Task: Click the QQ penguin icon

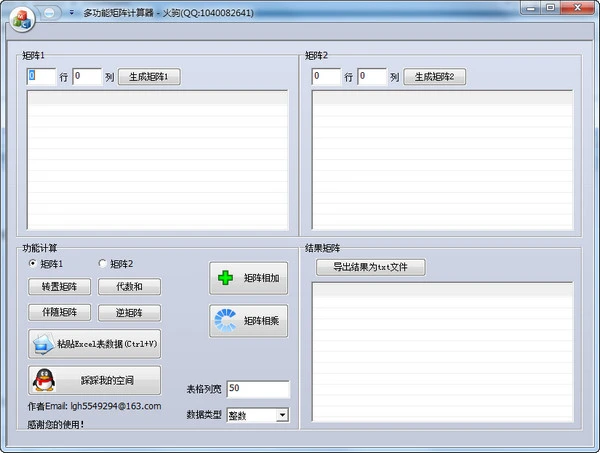Action: tap(43, 380)
